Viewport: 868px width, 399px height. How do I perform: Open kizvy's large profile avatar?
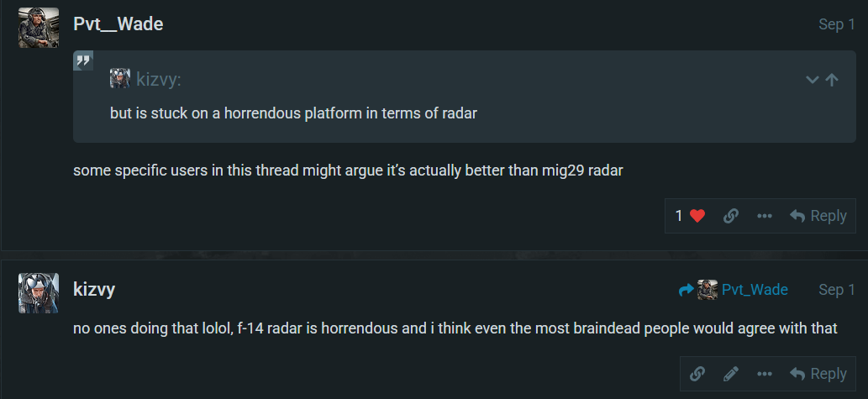click(38, 293)
